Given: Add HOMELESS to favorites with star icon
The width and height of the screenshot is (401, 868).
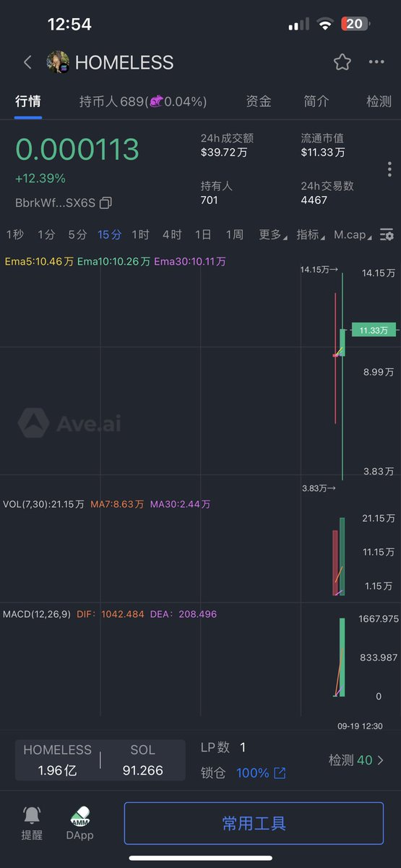Looking at the screenshot, I should click(x=342, y=62).
